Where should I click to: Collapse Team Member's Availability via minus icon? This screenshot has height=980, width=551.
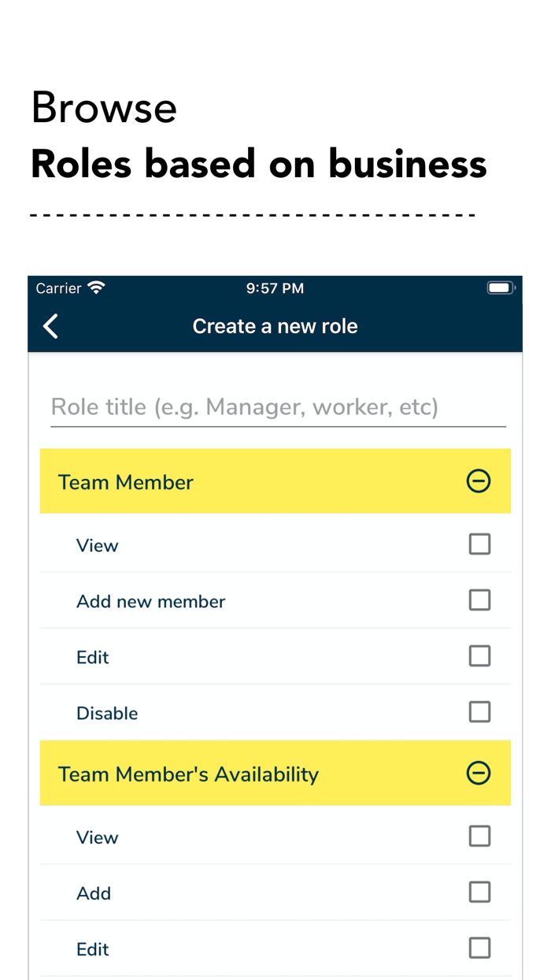pos(479,774)
